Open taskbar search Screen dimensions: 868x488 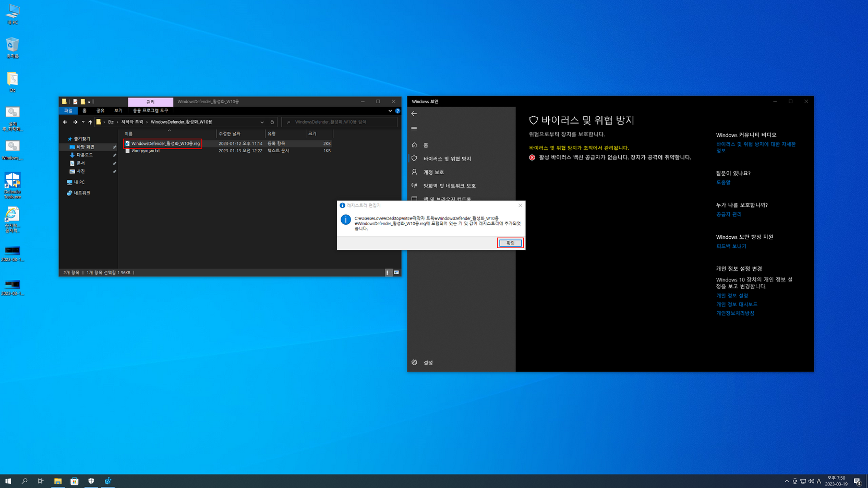click(x=25, y=481)
